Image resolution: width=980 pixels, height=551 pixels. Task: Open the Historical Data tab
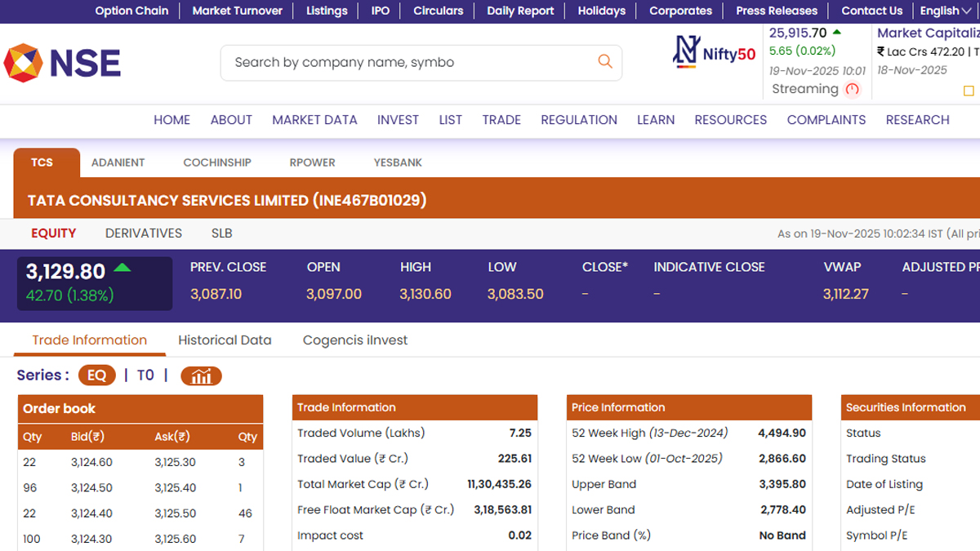click(x=225, y=340)
